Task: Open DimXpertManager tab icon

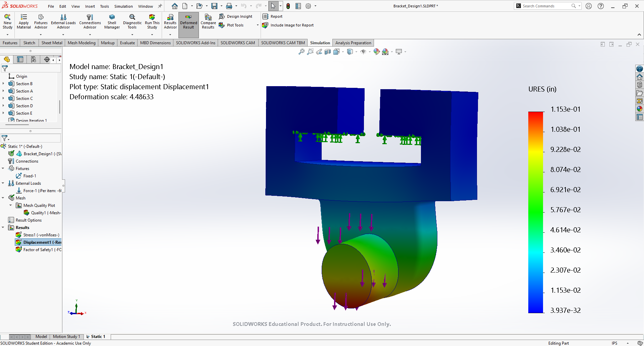Action: tap(47, 60)
